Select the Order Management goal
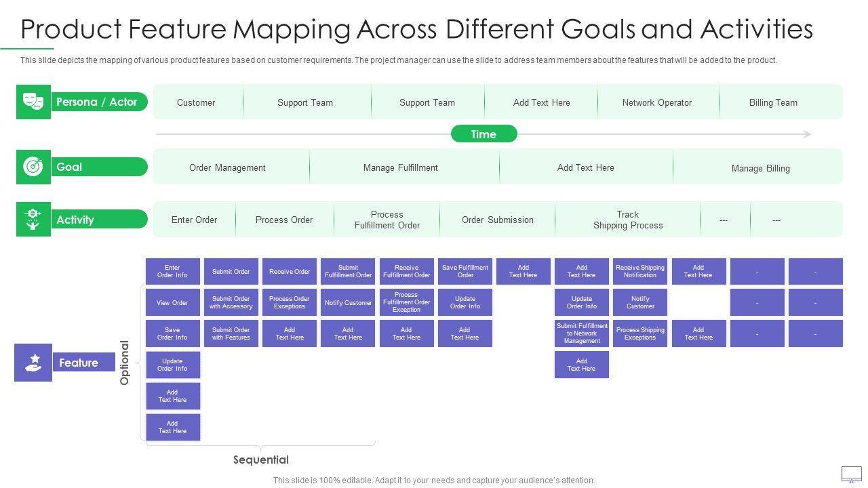The image size is (868, 488). [227, 167]
